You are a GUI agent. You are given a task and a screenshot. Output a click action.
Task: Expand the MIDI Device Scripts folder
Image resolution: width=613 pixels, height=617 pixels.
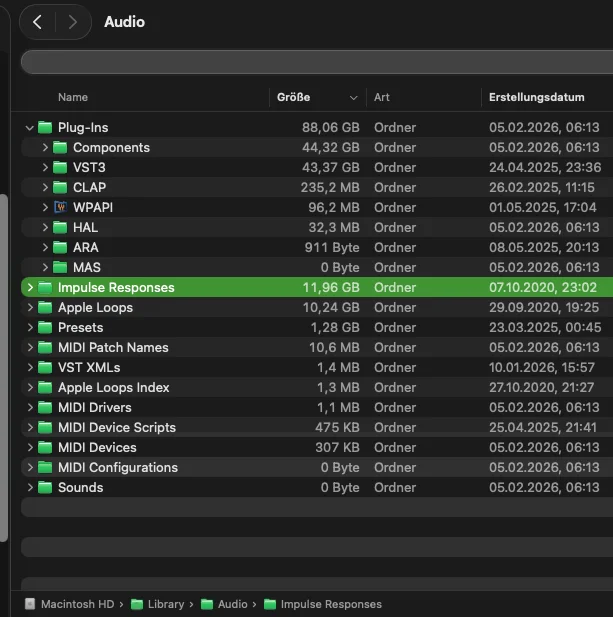pyautogui.click(x=30, y=428)
